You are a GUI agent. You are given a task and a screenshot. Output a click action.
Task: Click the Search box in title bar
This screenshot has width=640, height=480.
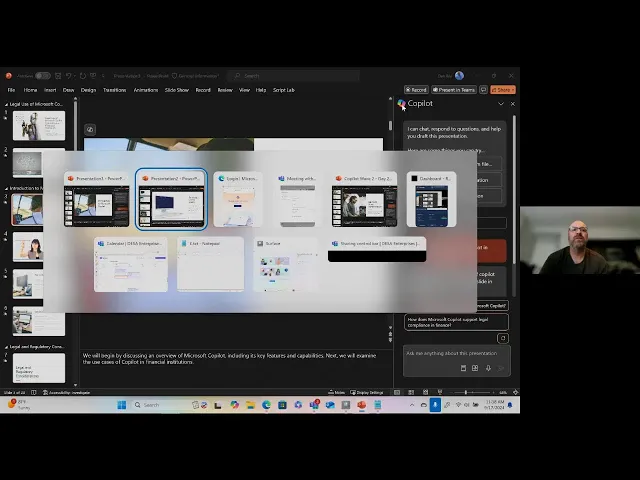coord(295,76)
